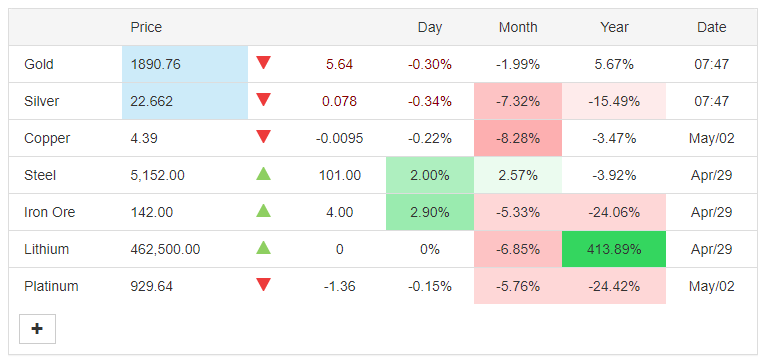Open the Gold commodity link
763x360 pixels.
(x=39, y=64)
